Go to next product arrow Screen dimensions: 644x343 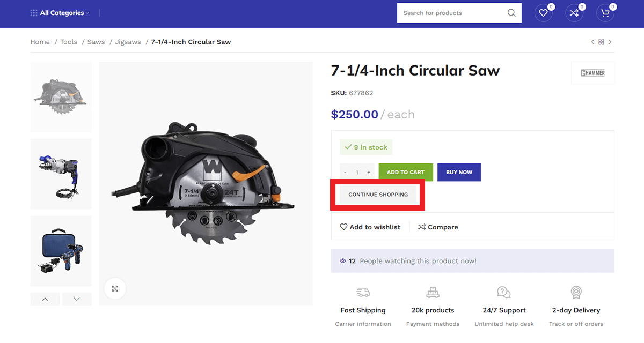click(x=610, y=42)
